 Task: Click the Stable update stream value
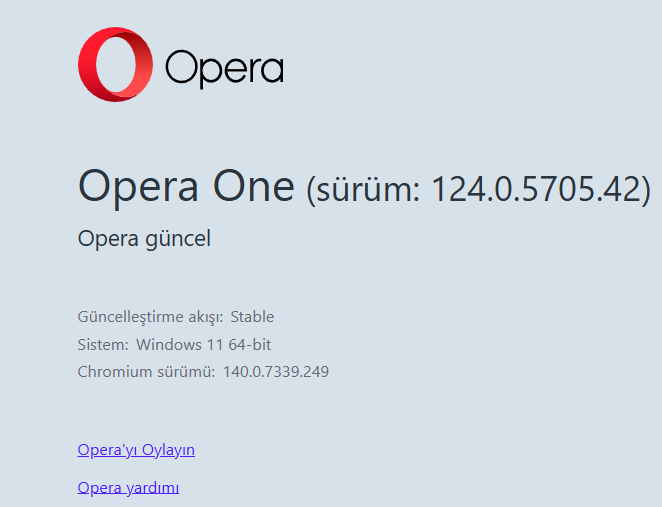coord(252,317)
